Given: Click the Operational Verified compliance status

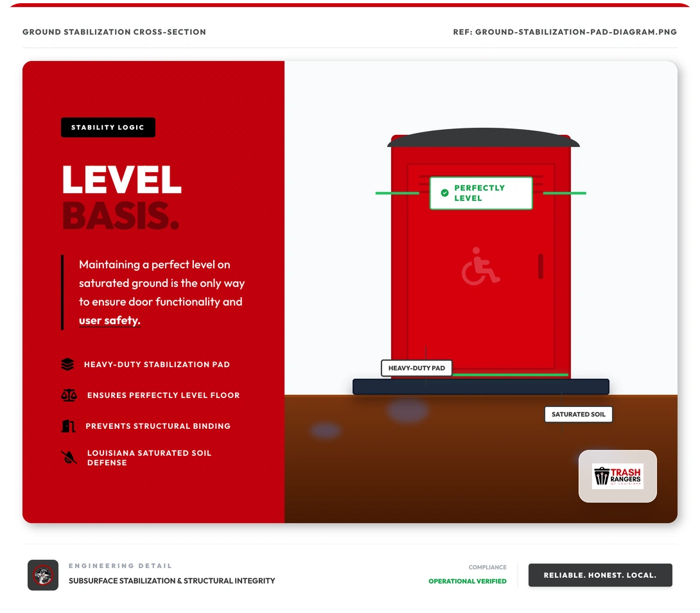Looking at the screenshot, I should (467, 582).
